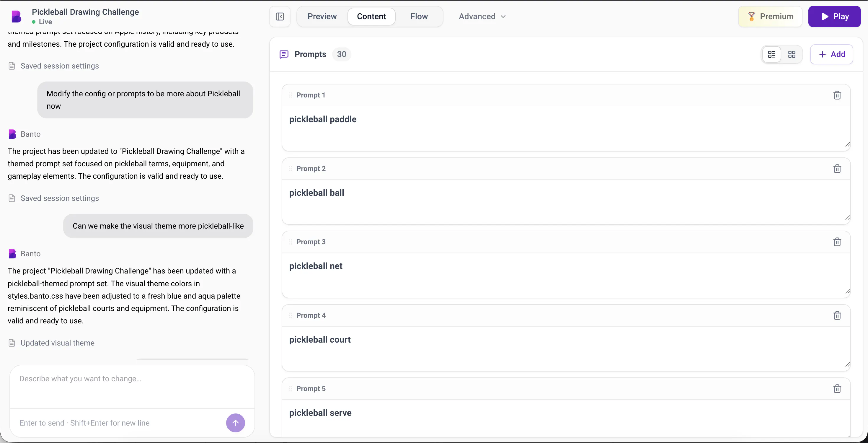Click the Banto avatar above the pickleball terms and equipment reply

coord(12,134)
